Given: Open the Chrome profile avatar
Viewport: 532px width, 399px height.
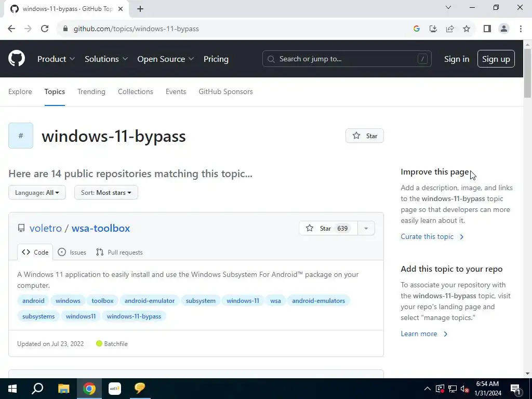Looking at the screenshot, I should [504, 29].
